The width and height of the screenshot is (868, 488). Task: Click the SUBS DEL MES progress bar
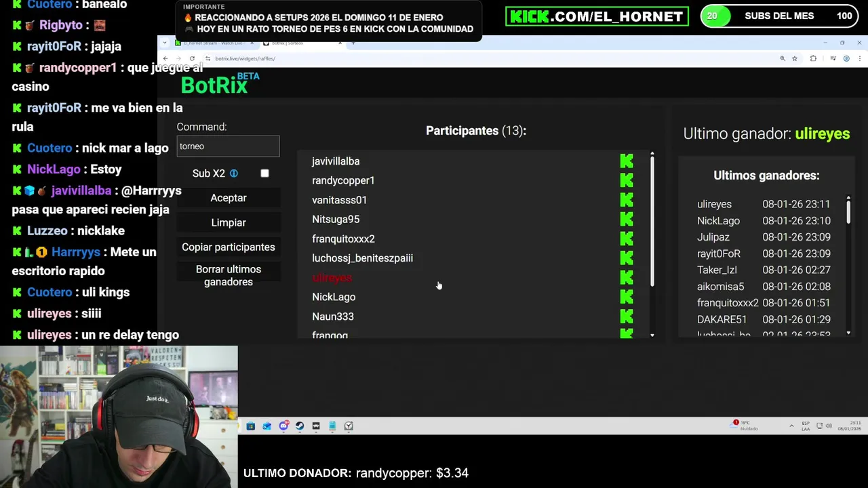pos(779,16)
